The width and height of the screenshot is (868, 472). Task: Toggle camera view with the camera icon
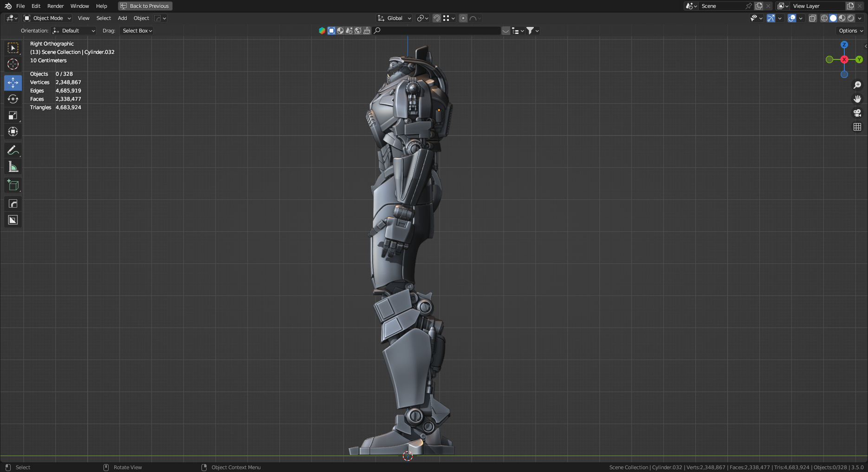857,113
